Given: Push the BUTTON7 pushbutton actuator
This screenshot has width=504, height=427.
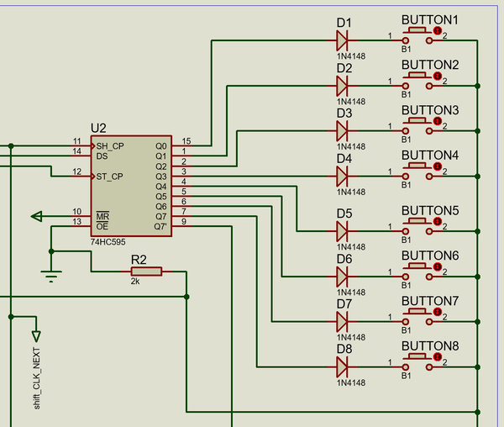Looking at the screenshot, I should pos(417,311).
